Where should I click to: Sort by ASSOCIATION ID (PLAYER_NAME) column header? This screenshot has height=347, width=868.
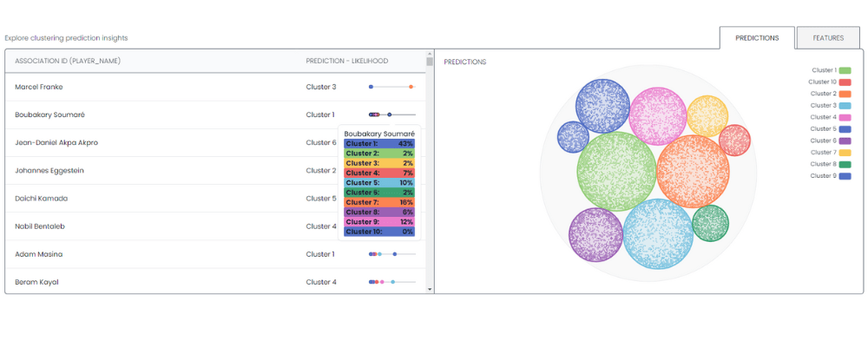pos(68,61)
